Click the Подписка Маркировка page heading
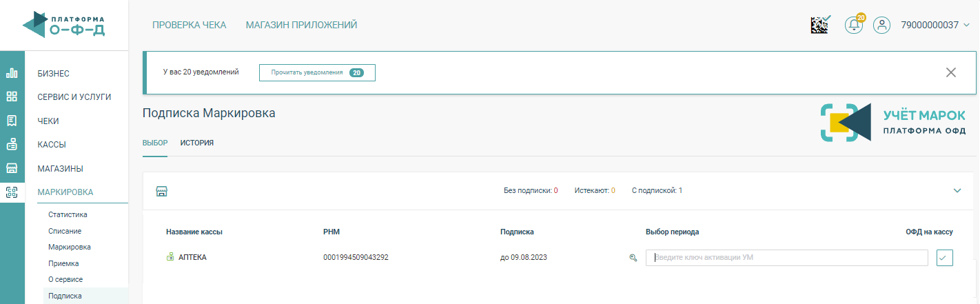This screenshot has width=980, height=304. tap(209, 113)
